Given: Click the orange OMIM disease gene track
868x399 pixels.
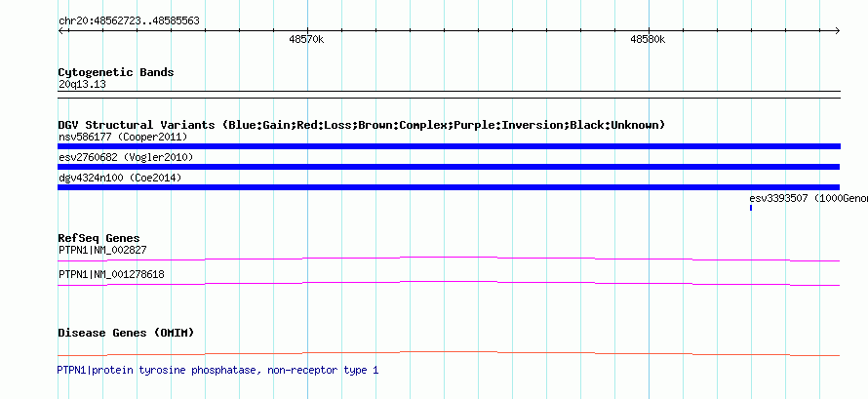Looking at the screenshot, I should click(449, 353).
